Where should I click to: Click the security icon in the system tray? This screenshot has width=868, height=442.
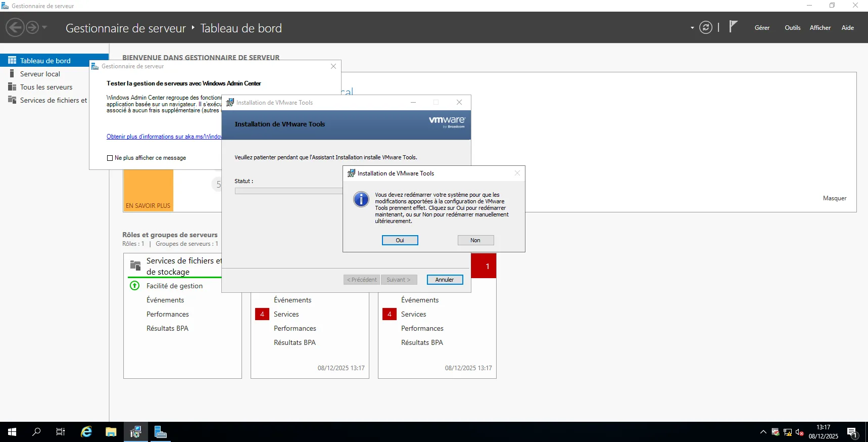[776, 432]
